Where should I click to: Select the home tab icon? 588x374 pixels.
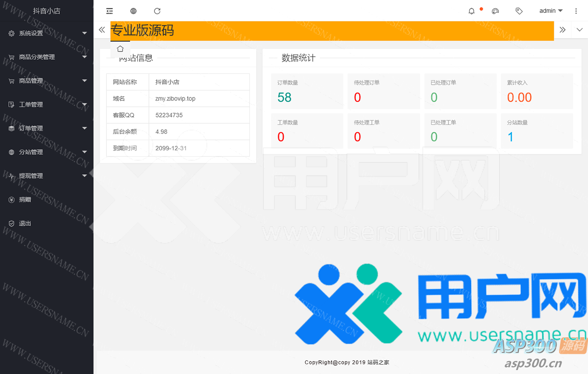[x=120, y=49]
